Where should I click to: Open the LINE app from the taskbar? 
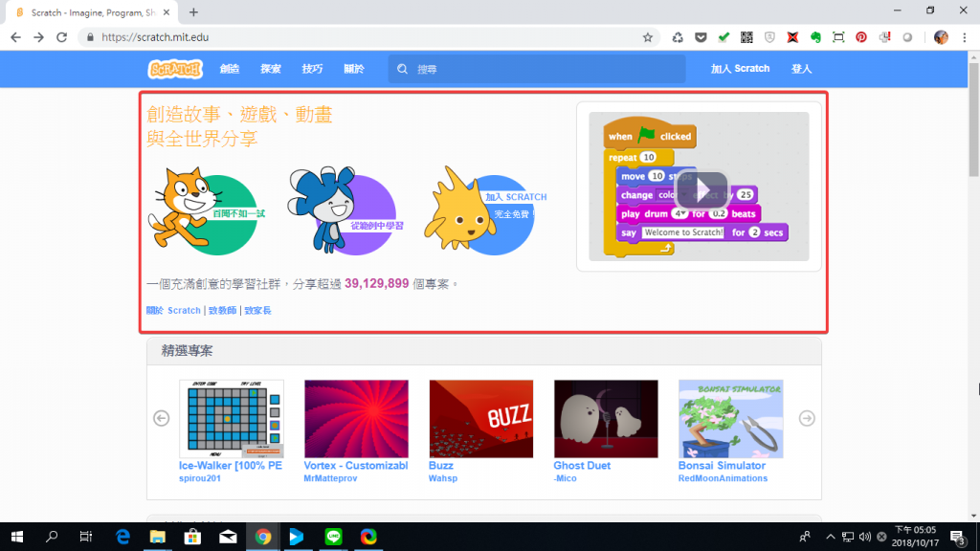coord(333,537)
